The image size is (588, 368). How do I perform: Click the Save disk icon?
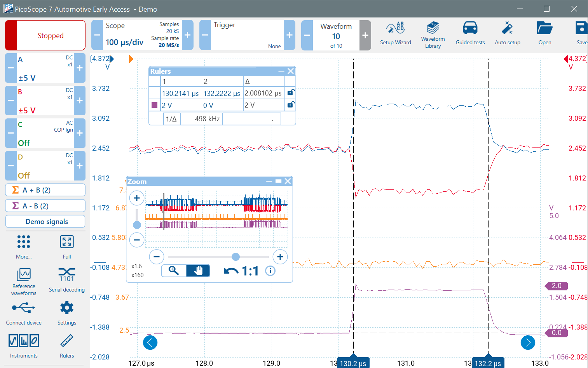tap(581, 28)
